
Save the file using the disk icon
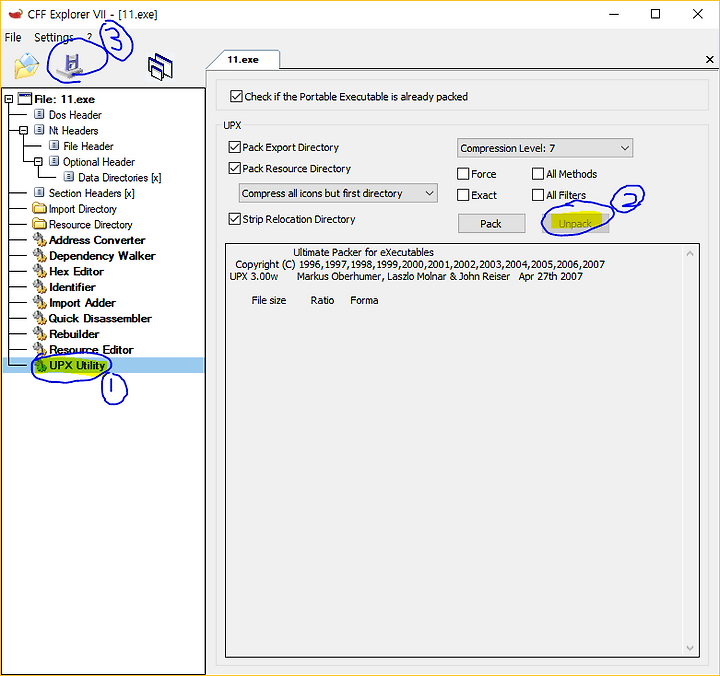[71, 66]
